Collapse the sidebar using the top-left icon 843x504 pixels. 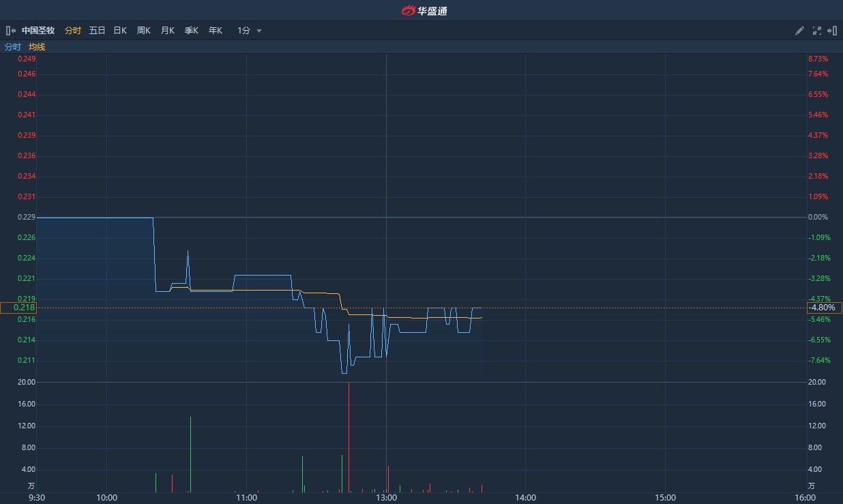click(x=10, y=31)
